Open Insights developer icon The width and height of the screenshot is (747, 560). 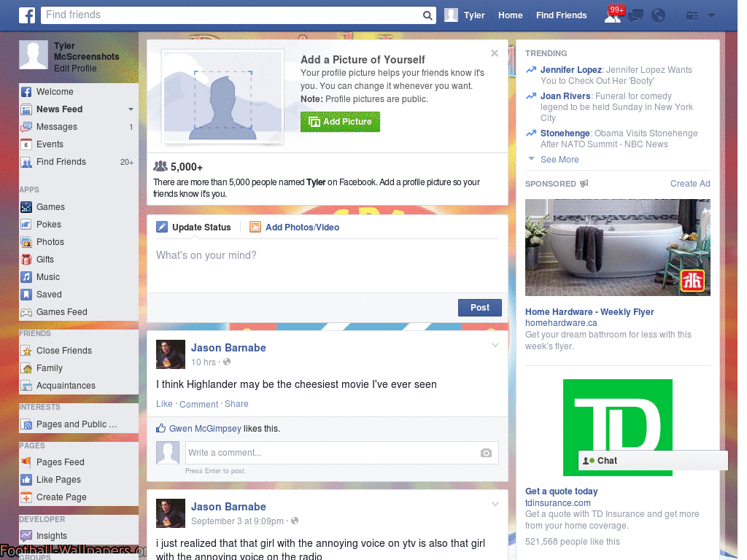click(x=26, y=536)
